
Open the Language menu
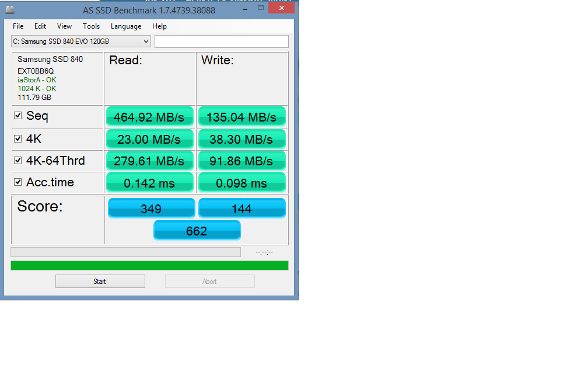pyautogui.click(x=126, y=26)
